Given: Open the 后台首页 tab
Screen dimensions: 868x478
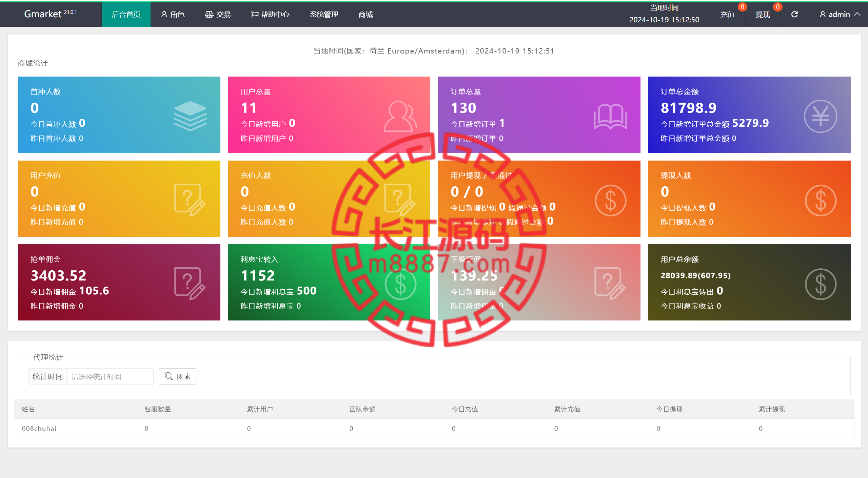Looking at the screenshot, I should [x=126, y=14].
